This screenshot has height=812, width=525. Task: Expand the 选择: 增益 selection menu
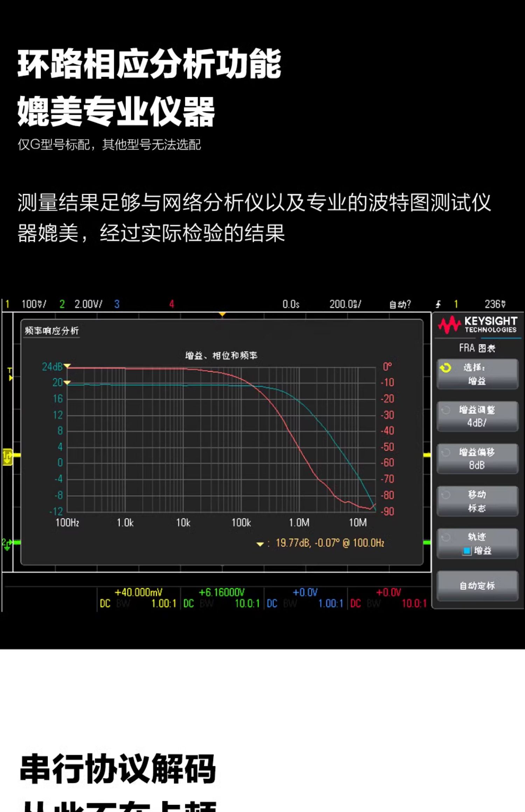pyautogui.click(x=477, y=374)
